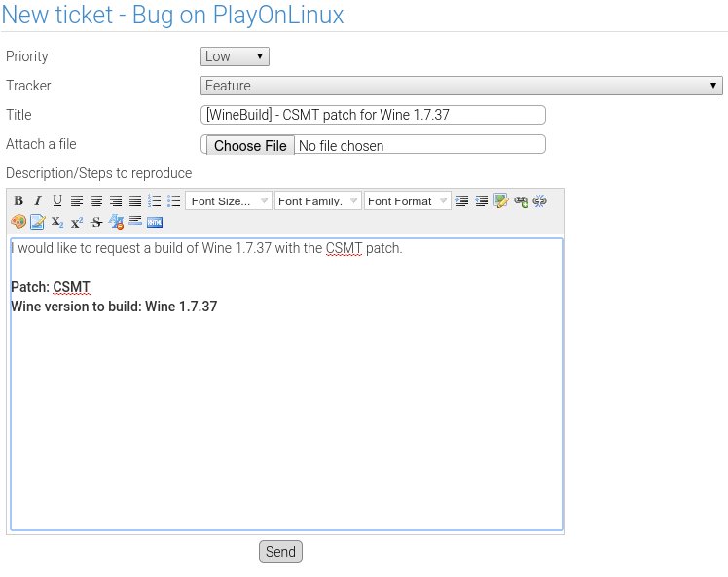Apply strikethrough formatting
728x577 pixels.
pos(96,222)
